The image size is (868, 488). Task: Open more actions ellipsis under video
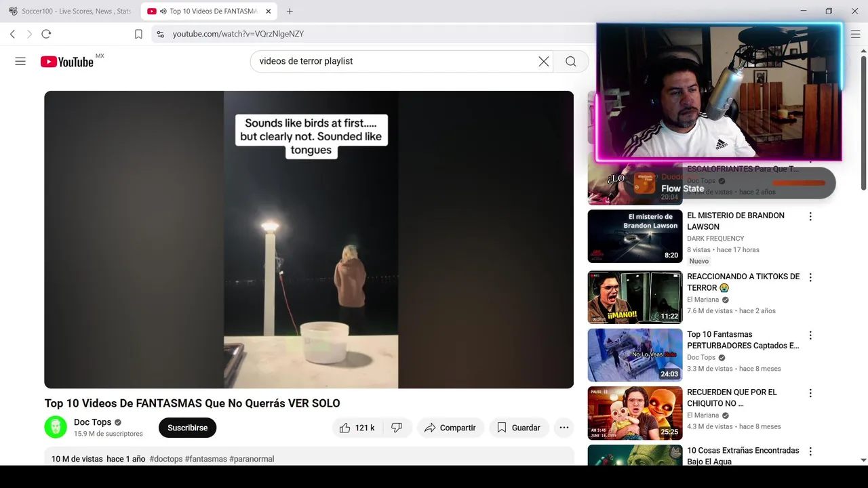click(x=564, y=428)
